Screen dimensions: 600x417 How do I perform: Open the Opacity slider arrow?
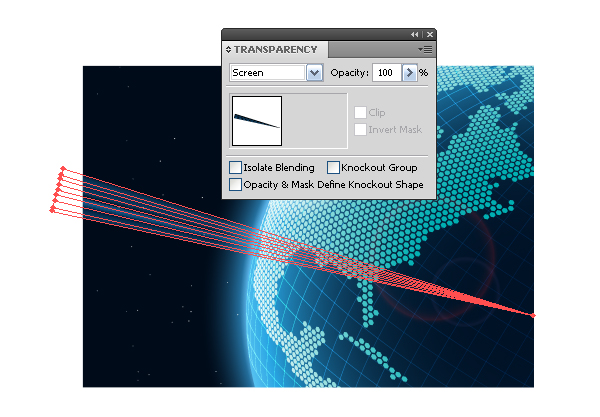[x=410, y=73]
